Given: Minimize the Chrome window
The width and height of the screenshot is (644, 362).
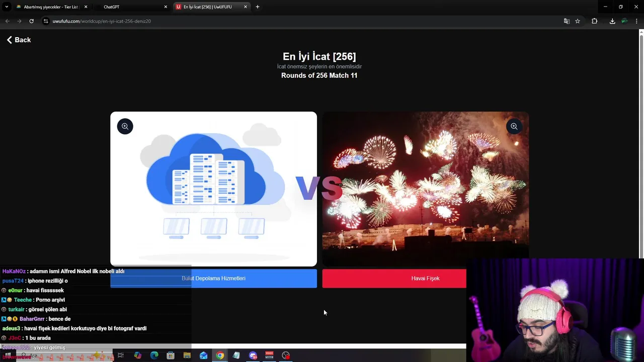Looking at the screenshot, I should [x=605, y=7].
